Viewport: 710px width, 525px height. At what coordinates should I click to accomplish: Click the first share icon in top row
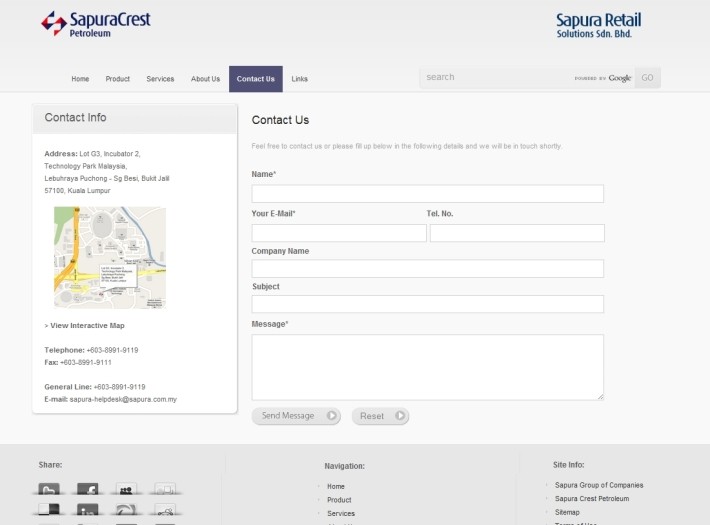point(50,490)
